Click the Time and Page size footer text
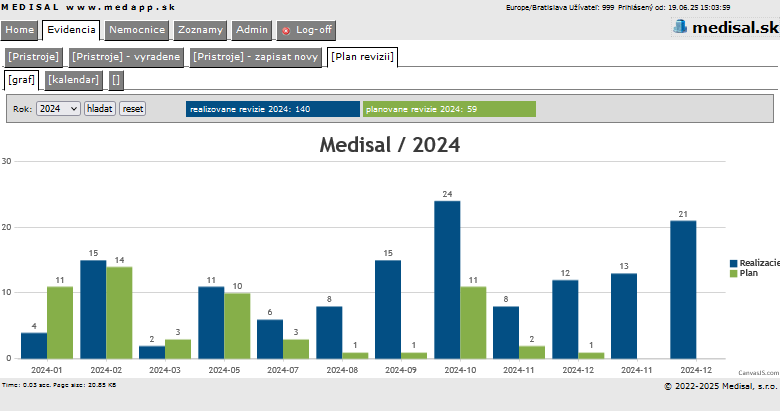 coord(59,385)
